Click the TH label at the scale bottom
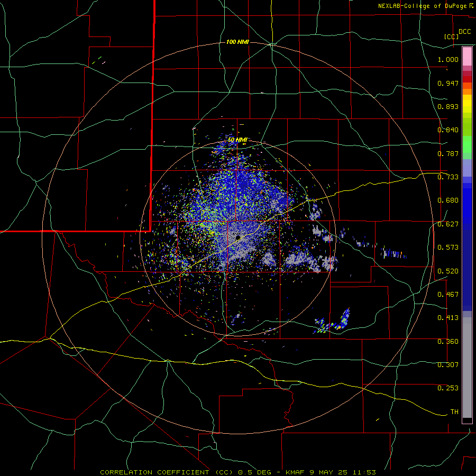Screen dimensions: 476x476 tap(454, 412)
